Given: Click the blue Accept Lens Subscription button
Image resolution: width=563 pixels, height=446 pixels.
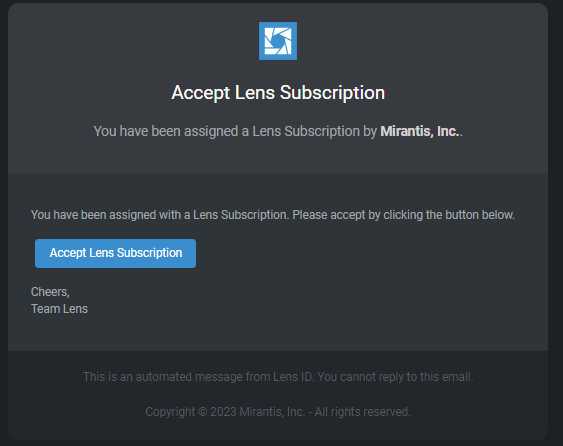Looking at the screenshot, I should click(x=115, y=253).
